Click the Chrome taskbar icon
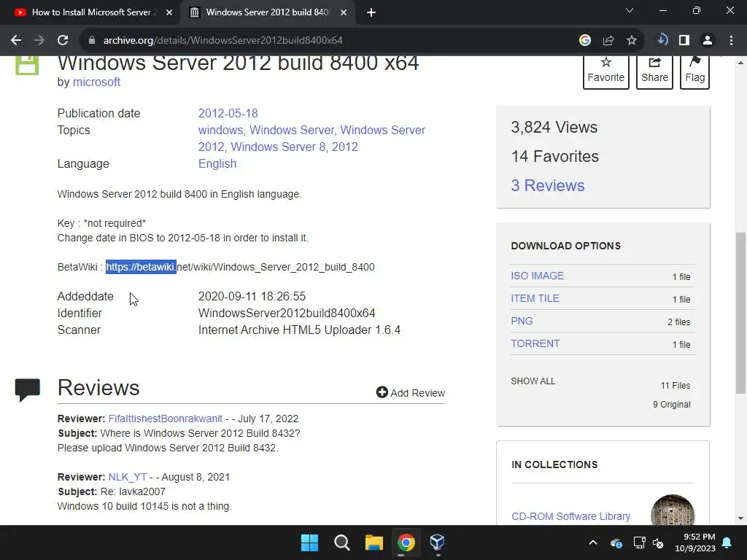 [x=406, y=542]
